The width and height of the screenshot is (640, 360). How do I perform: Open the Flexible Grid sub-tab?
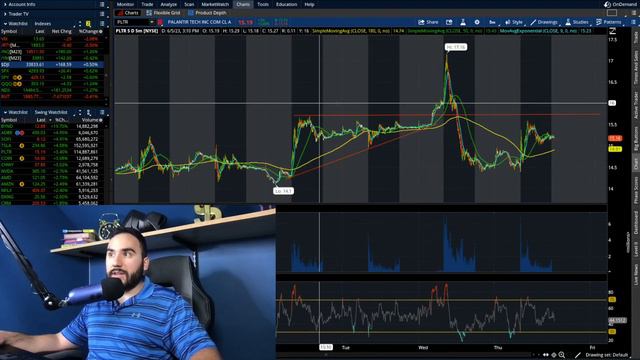tap(163, 13)
